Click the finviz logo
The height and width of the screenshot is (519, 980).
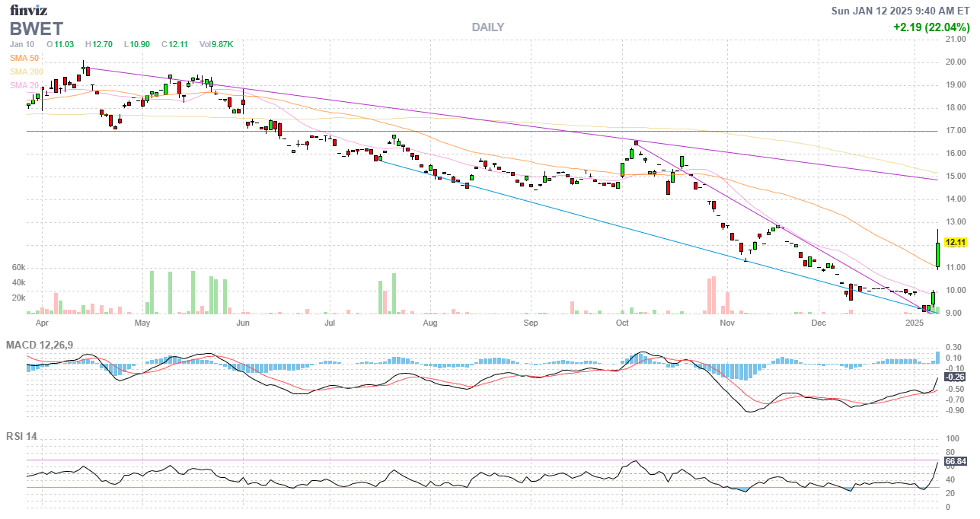[27, 11]
